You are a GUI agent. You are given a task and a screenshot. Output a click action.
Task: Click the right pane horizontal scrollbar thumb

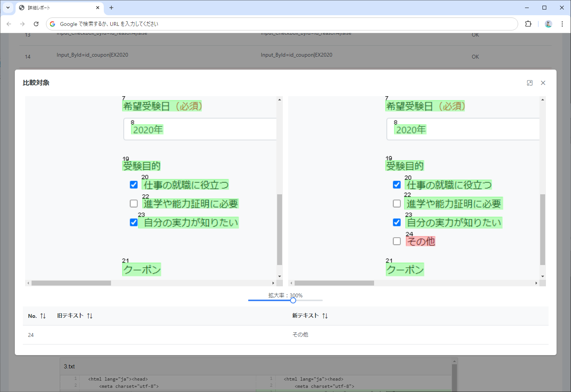(334, 283)
